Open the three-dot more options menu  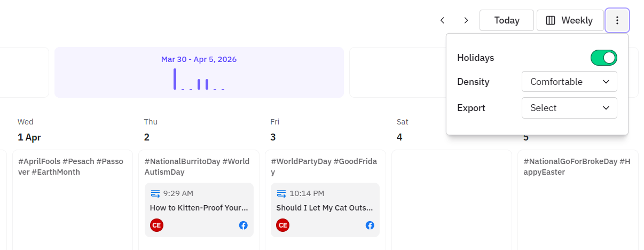tap(617, 20)
